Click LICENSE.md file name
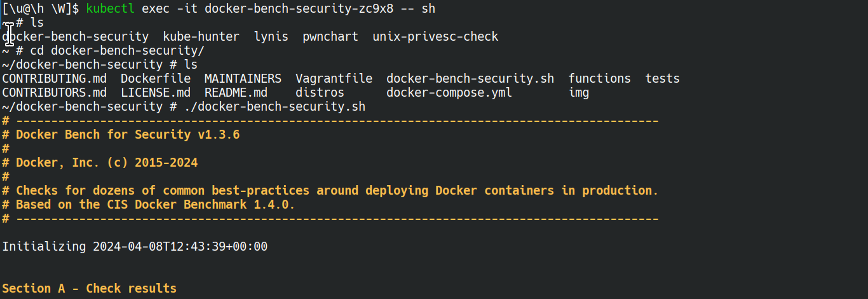Screen dimensions: 868x299 click(156, 93)
